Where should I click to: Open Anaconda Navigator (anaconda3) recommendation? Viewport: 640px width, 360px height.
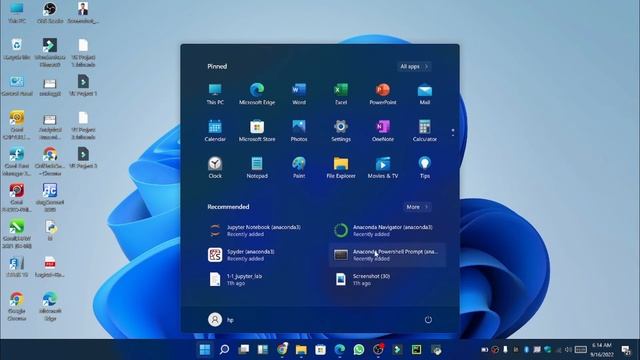(x=388, y=231)
